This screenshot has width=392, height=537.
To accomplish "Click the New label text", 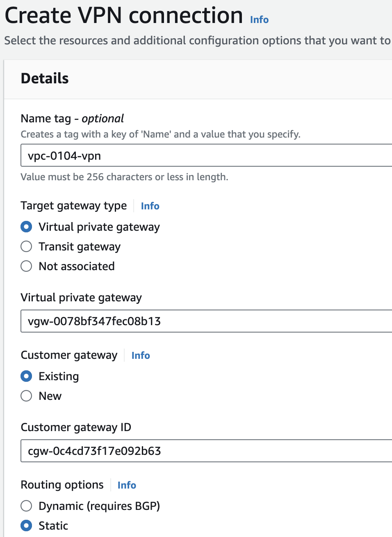I will pos(50,396).
